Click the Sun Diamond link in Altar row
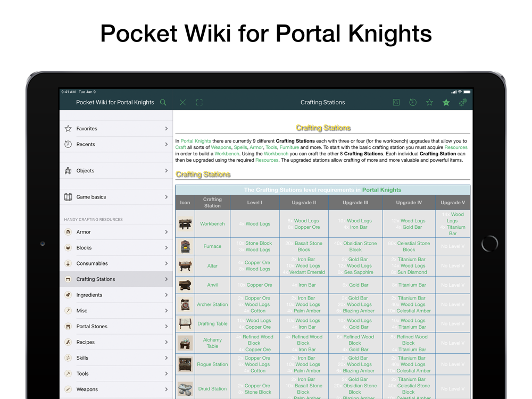Image resolution: width=532 pixels, height=399 pixels. tap(412, 272)
